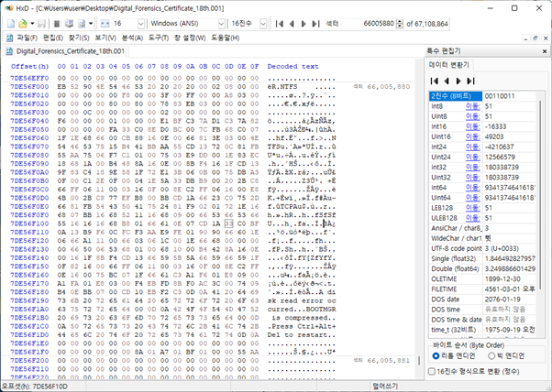
Task: Click the sector number spinner arrows
Action: (400, 24)
